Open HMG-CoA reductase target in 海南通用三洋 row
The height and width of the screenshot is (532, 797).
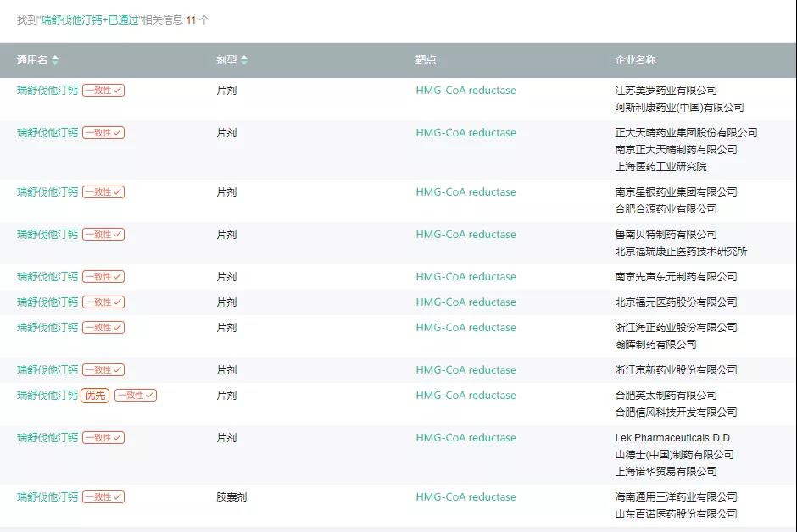[465, 497]
